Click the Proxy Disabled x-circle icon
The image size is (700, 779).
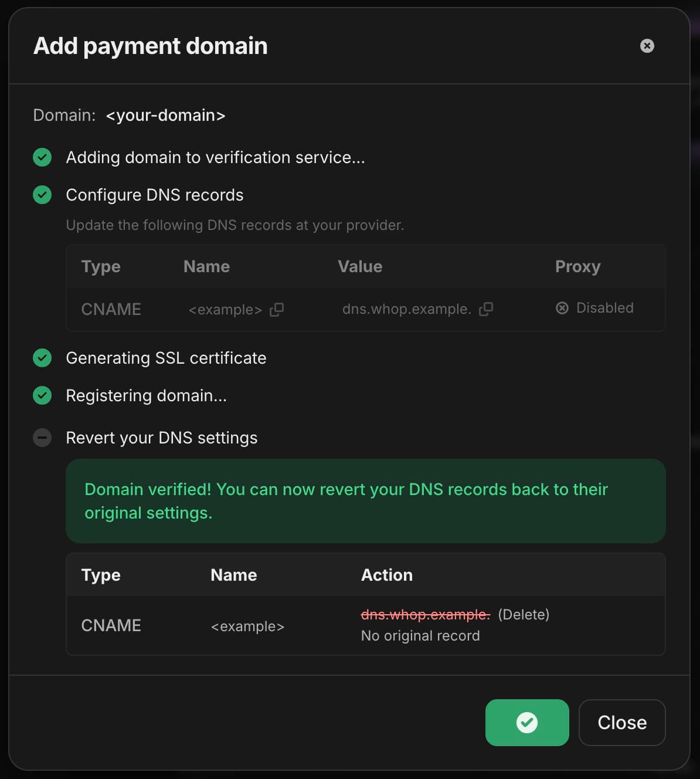tap(562, 308)
